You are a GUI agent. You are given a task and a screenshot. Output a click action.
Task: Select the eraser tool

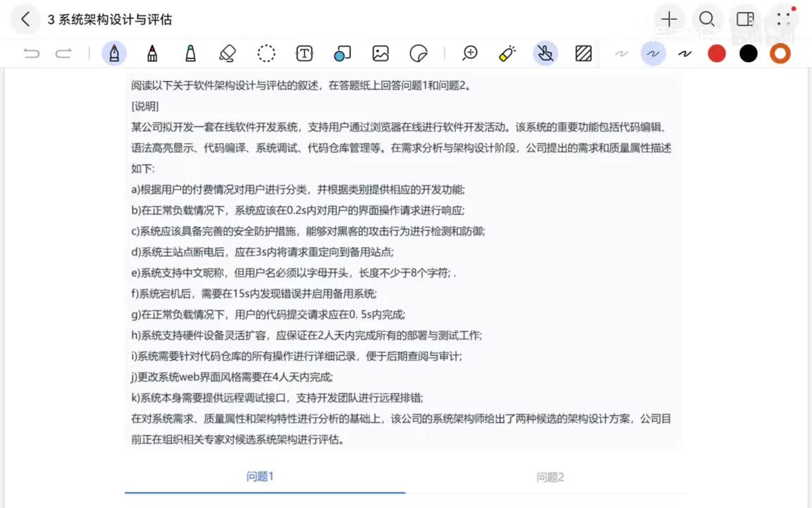pos(228,54)
